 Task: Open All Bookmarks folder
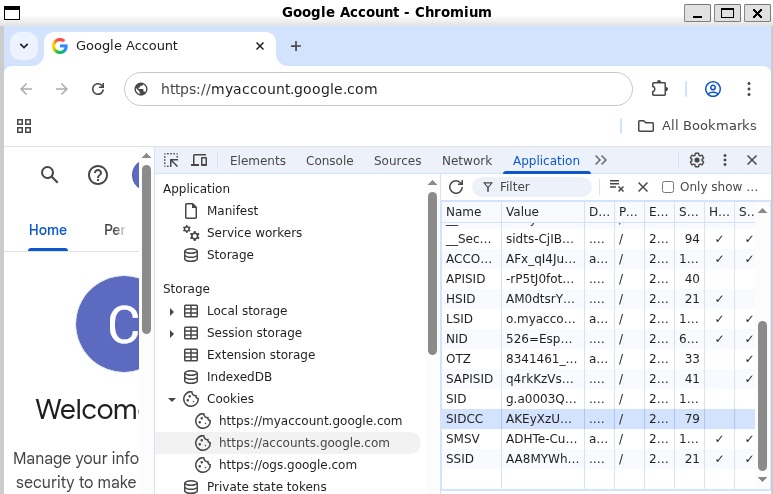pyautogui.click(x=697, y=125)
